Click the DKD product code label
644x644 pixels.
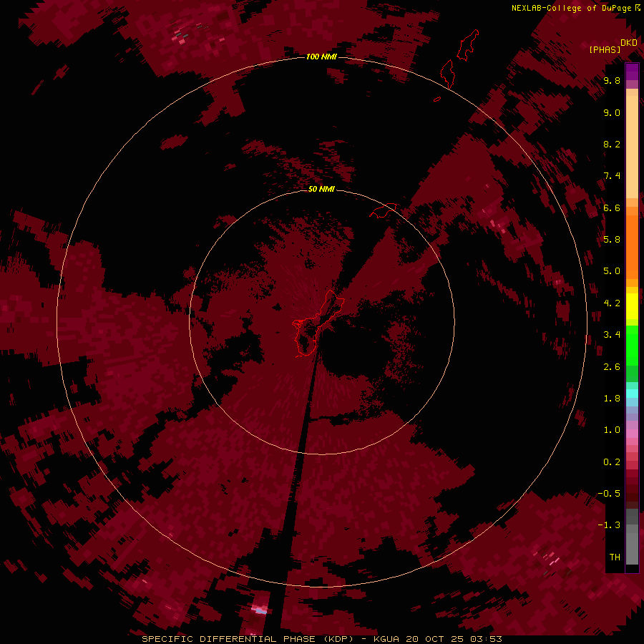(x=629, y=43)
